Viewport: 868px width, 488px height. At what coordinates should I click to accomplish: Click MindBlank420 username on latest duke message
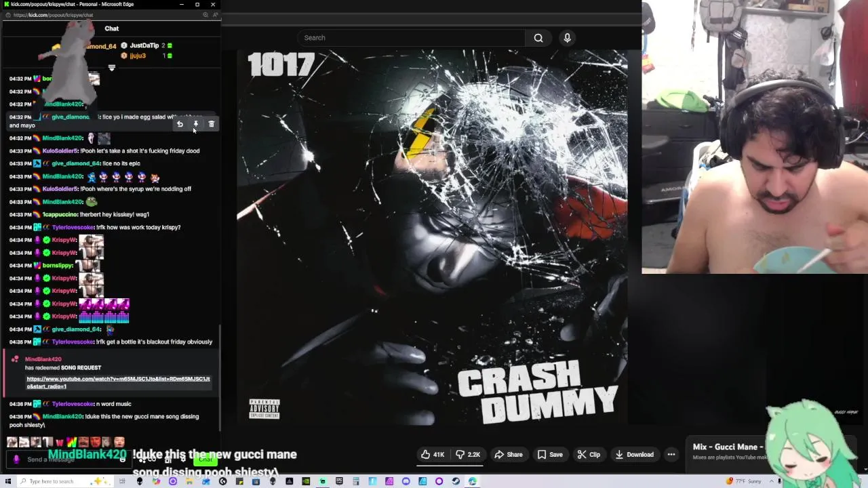[x=63, y=416]
